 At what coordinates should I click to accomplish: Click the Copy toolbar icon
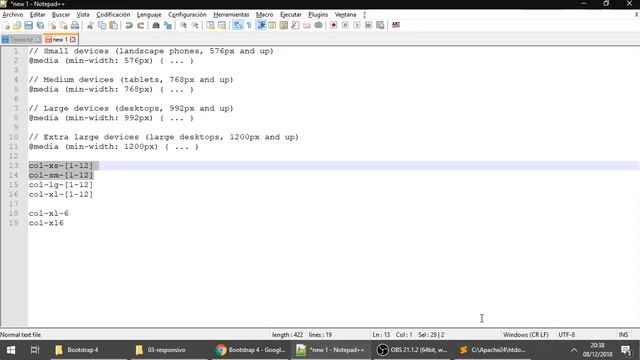point(102,25)
